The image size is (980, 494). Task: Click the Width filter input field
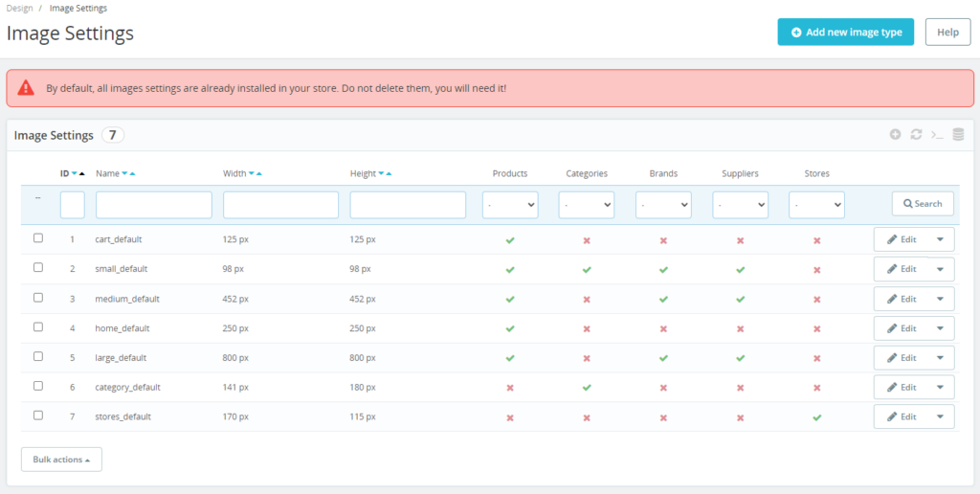click(x=280, y=205)
